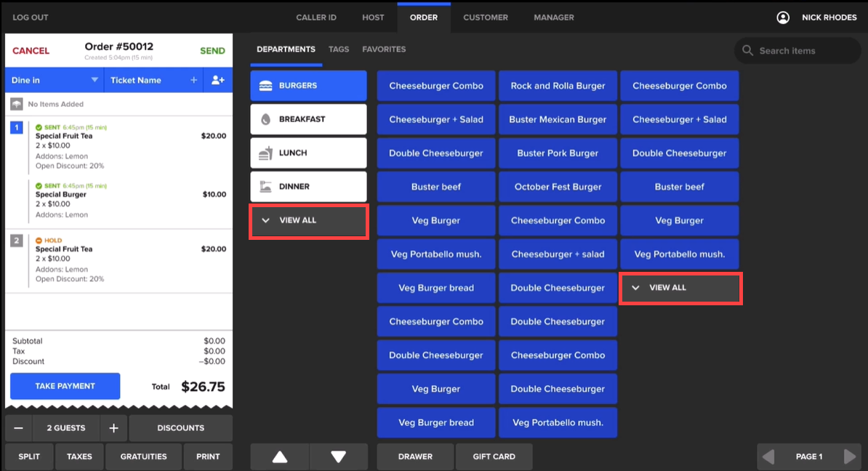Decrease guest count with minus button
This screenshot has height=471, width=868.
[18, 428]
